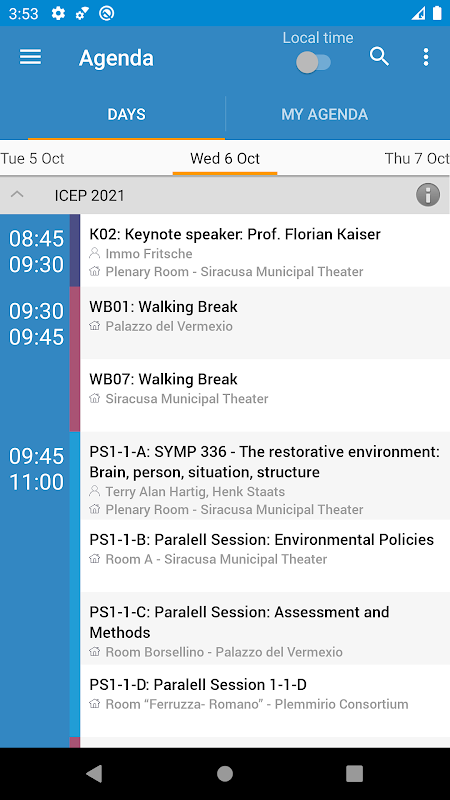This screenshot has height=800, width=450.
Task: Tap the ICEP 2021 info icon
Action: [428, 195]
